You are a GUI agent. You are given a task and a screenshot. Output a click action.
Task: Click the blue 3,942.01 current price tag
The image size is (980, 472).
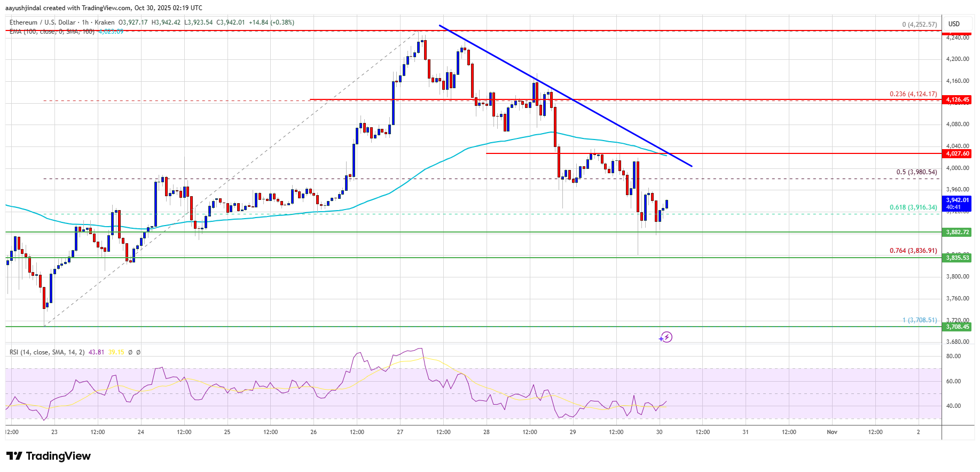957,203
